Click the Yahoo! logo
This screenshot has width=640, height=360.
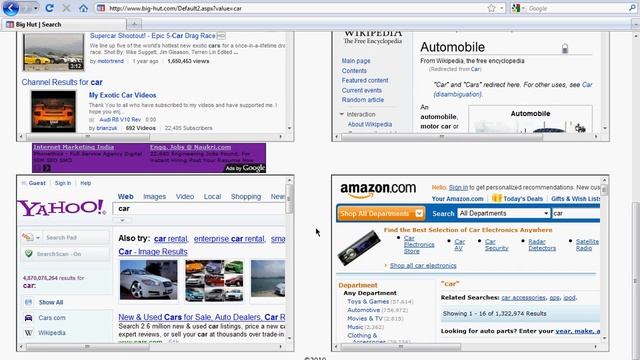(61, 208)
